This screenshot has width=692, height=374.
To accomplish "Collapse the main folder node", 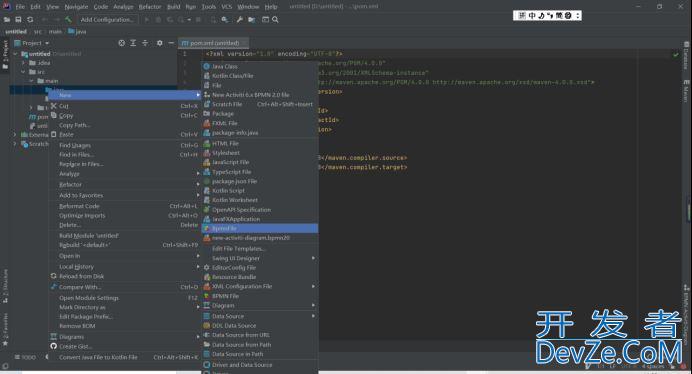I will point(31,81).
